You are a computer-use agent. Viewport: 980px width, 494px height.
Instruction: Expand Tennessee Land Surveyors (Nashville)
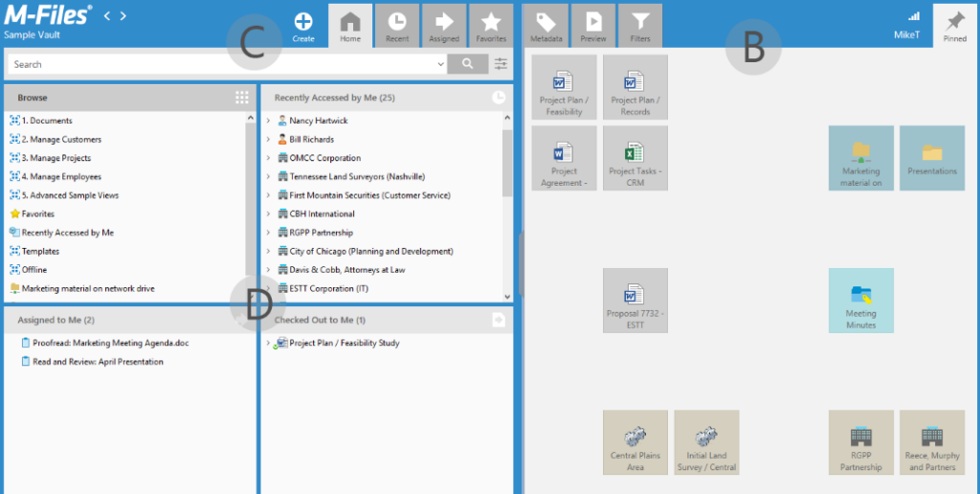click(x=268, y=177)
